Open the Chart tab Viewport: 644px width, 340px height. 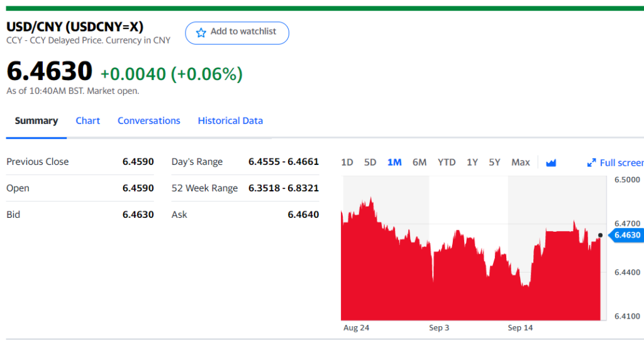tap(88, 121)
